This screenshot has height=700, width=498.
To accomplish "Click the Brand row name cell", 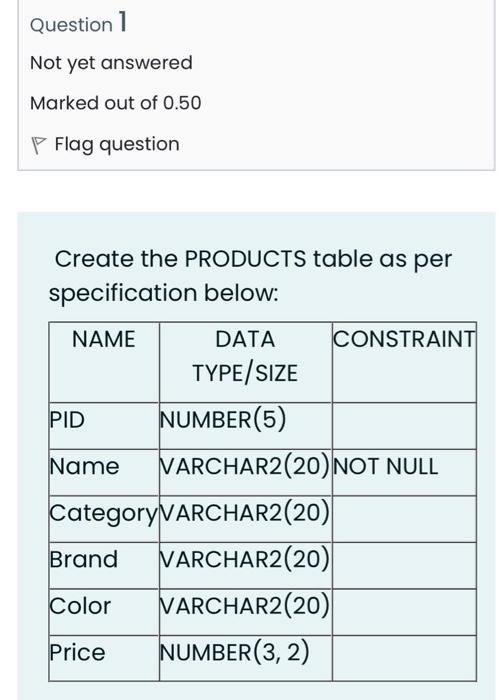I will (x=104, y=565).
